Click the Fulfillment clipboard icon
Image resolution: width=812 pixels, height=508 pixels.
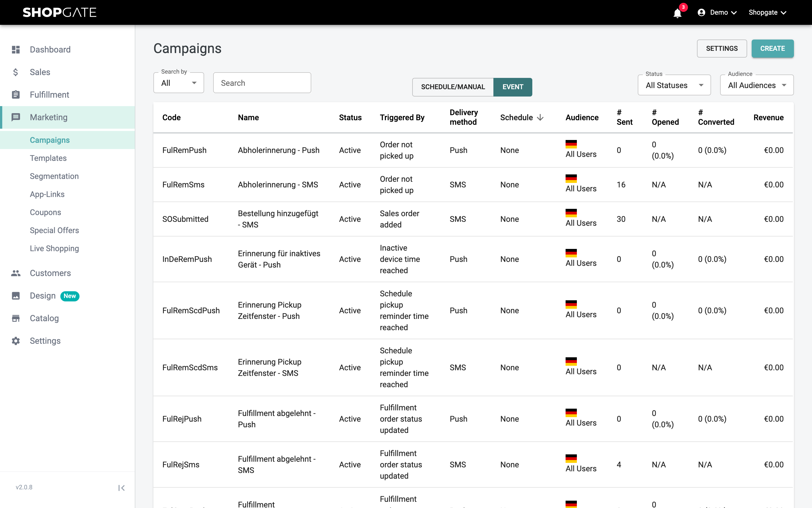pos(16,95)
